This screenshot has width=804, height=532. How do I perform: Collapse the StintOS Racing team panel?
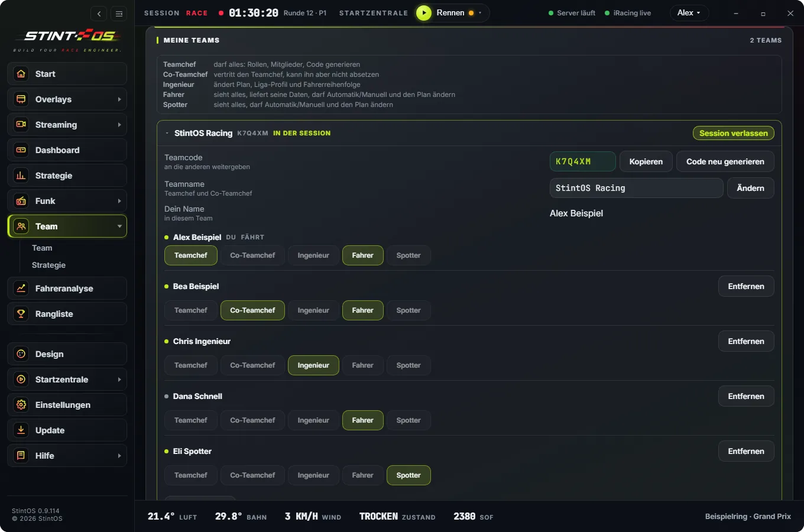(x=167, y=133)
